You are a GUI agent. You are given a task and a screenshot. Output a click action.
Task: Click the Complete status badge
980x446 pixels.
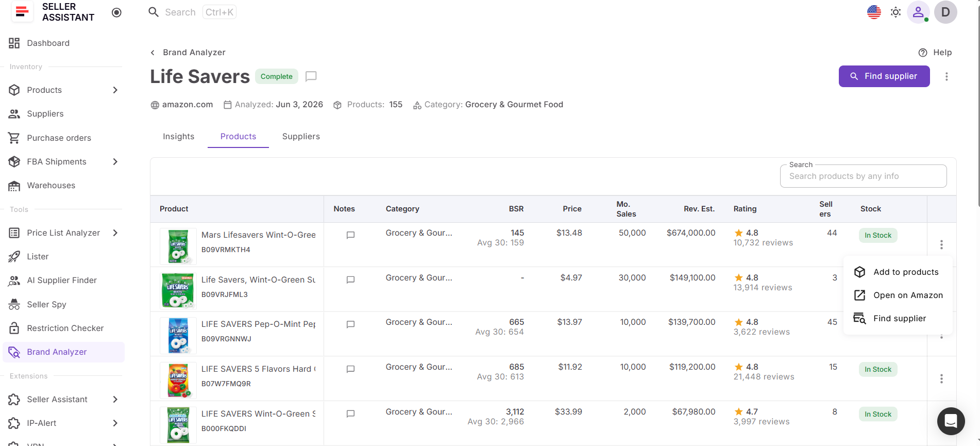click(277, 77)
